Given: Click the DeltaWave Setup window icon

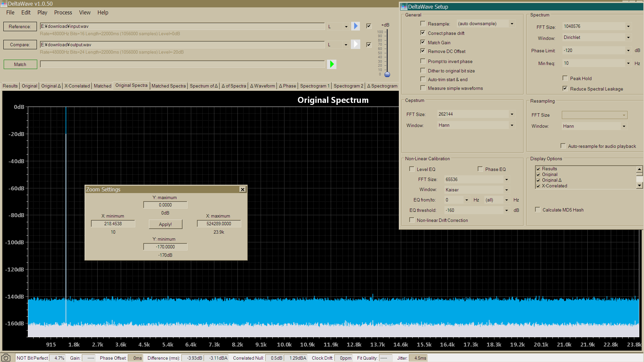Looking at the screenshot, I should point(404,7).
